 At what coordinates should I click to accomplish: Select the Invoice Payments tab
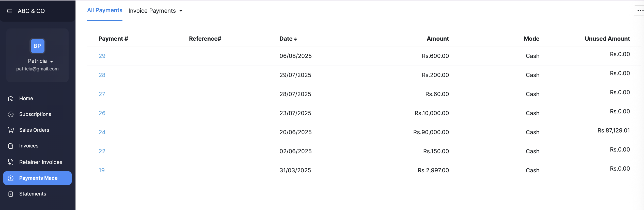152,11
